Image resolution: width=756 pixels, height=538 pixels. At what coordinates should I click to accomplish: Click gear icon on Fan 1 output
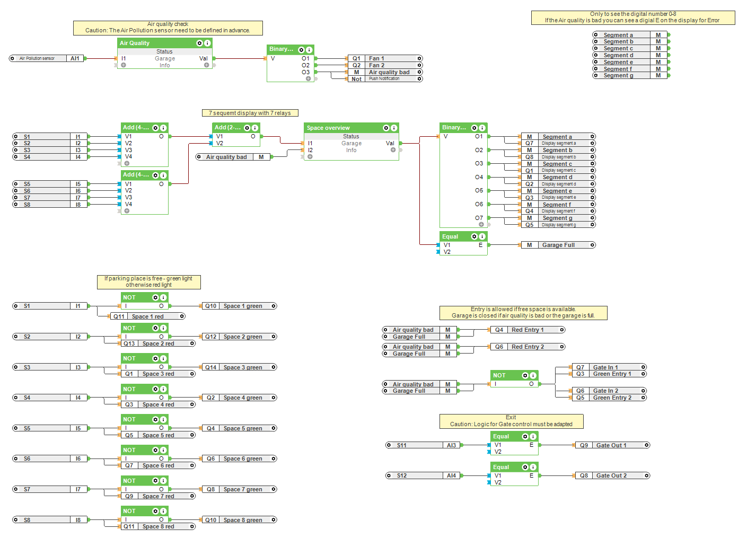click(x=419, y=59)
